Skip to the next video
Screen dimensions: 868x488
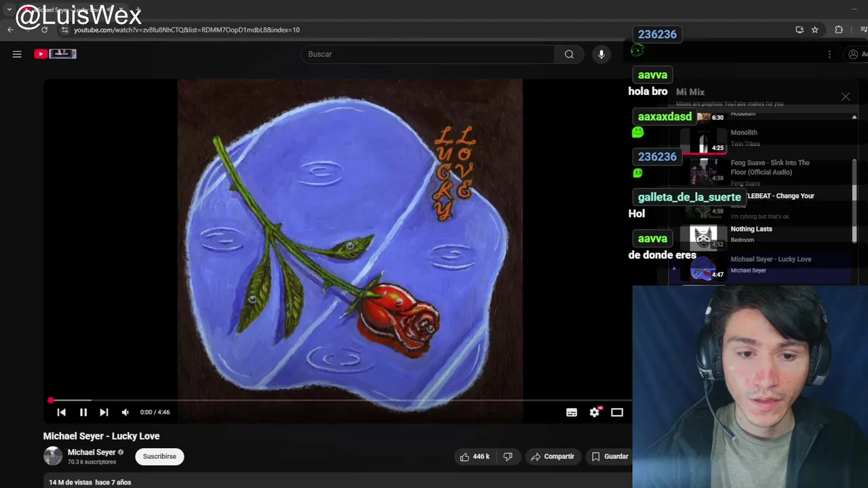tap(104, 412)
